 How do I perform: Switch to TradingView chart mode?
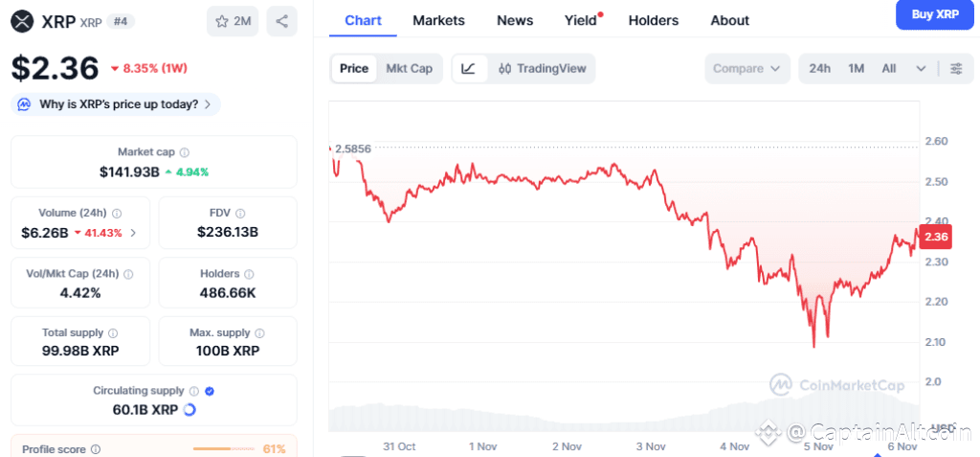[542, 69]
